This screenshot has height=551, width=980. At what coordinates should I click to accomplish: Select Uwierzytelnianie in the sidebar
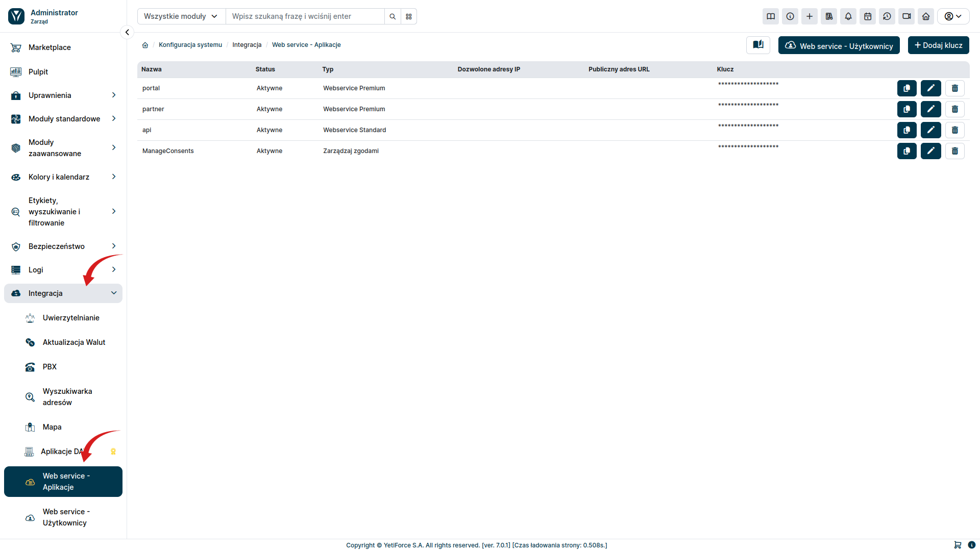point(71,317)
